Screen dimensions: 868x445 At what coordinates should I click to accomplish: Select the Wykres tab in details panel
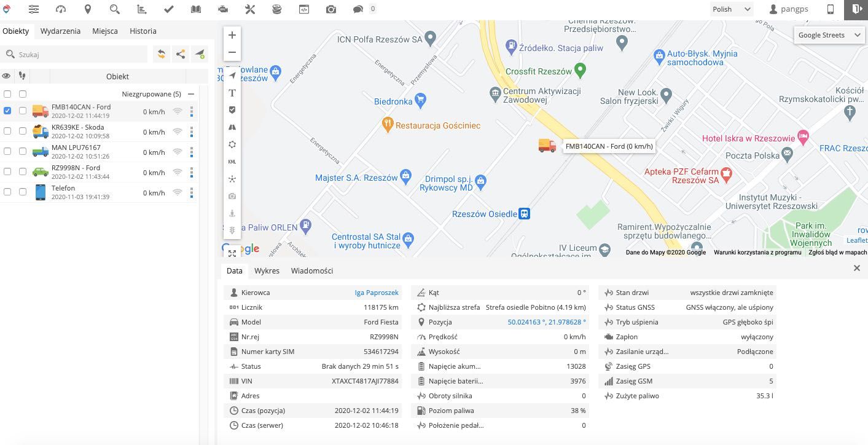click(x=267, y=270)
